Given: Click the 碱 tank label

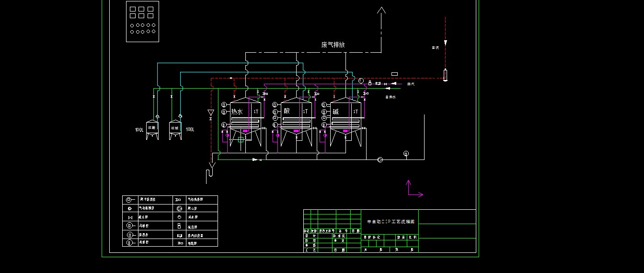Looking at the screenshot, I should click(336, 112).
